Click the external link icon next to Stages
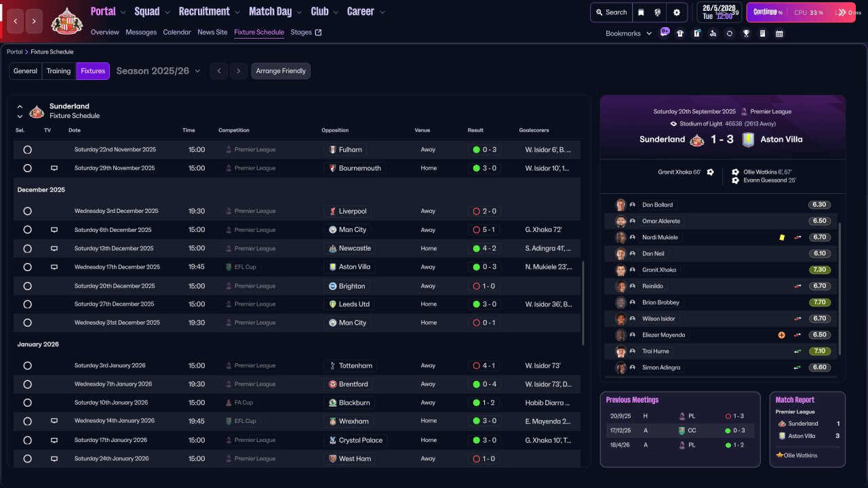This screenshot has width=868, height=488. pyautogui.click(x=319, y=33)
